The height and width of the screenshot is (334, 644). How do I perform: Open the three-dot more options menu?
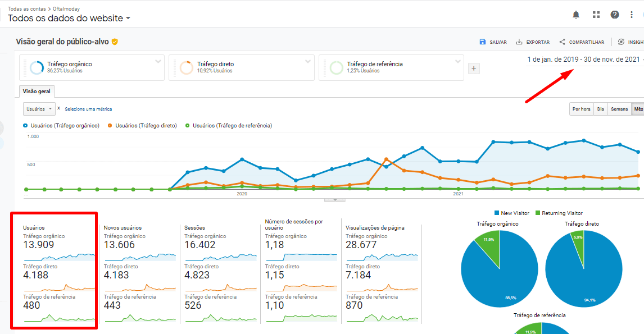click(x=632, y=15)
